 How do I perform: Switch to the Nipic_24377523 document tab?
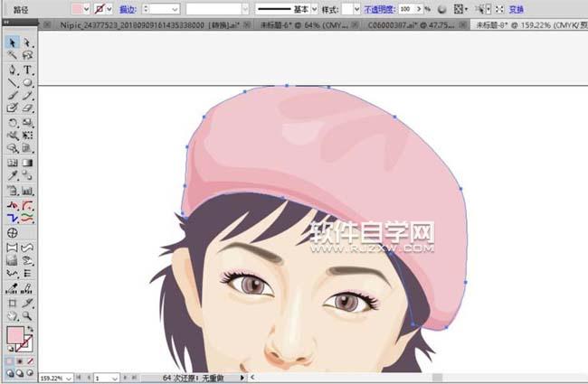[150, 25]
